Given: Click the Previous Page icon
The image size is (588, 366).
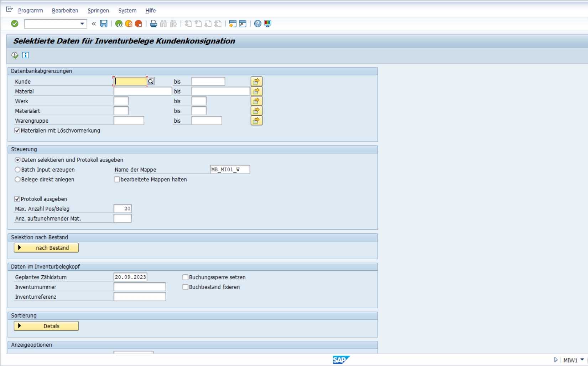Looking at the screenshot, I should pos(198,24).
